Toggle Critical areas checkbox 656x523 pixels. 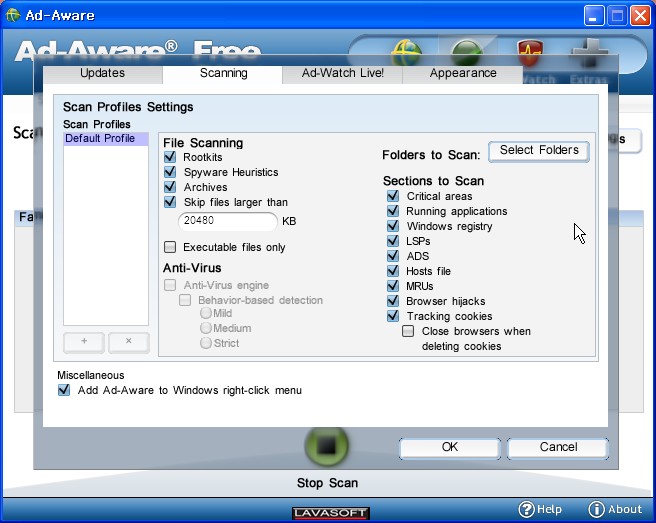(x=393, y=196)
